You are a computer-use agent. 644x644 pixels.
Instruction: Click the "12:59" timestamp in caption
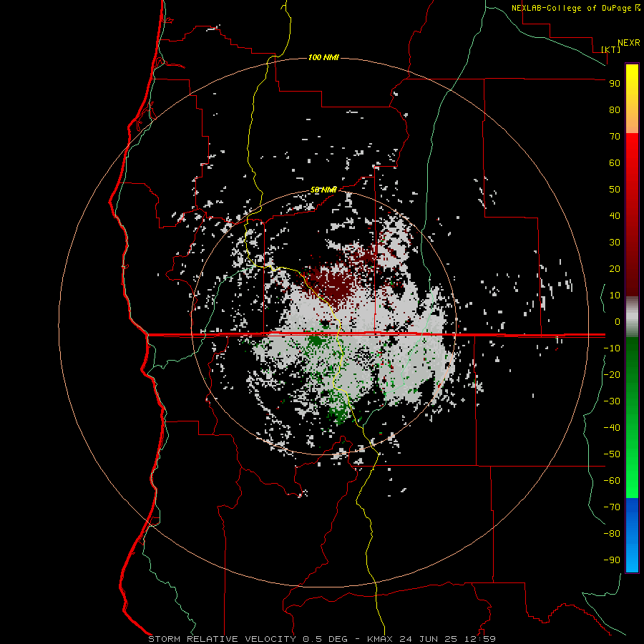tap(480, 639)
